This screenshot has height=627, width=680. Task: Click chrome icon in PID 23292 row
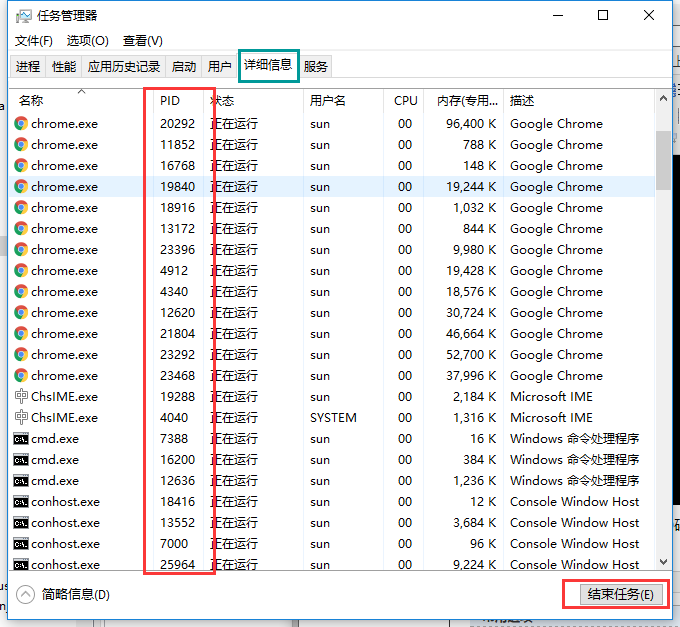[x=21, y=355]
